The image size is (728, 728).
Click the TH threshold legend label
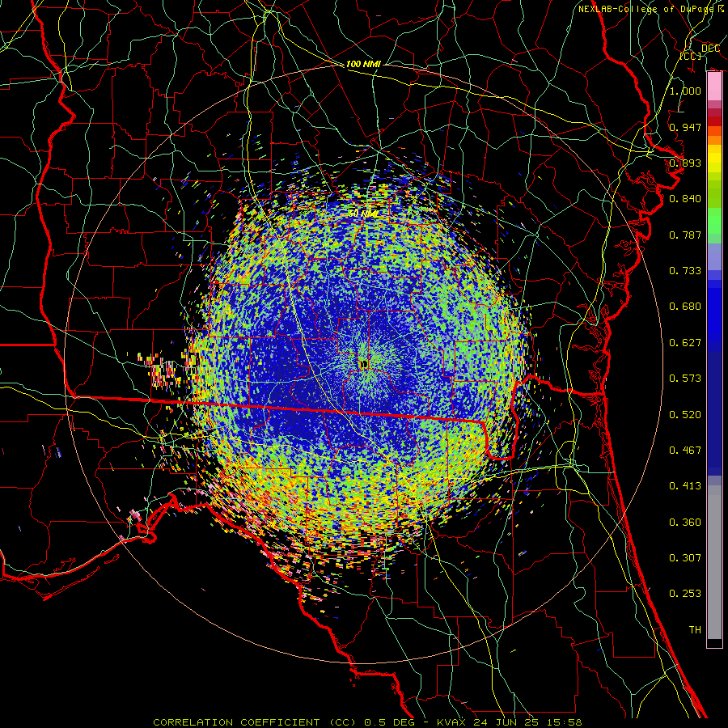pos(695,630)
